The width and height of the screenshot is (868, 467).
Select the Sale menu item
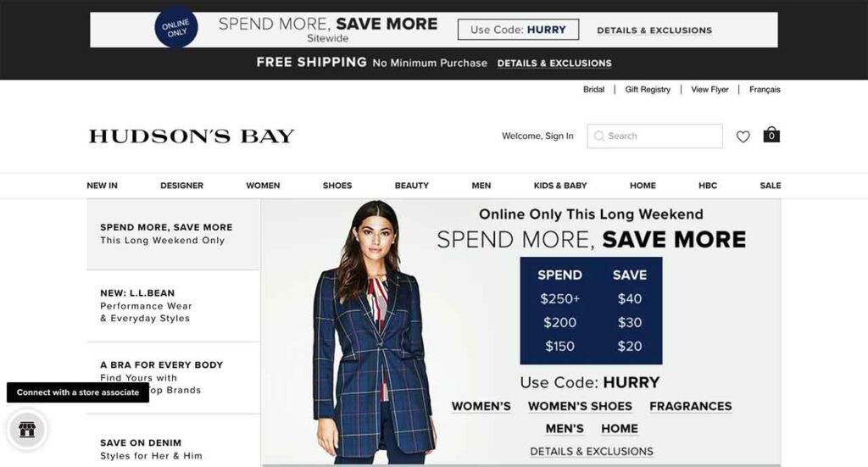coord(770,186)
